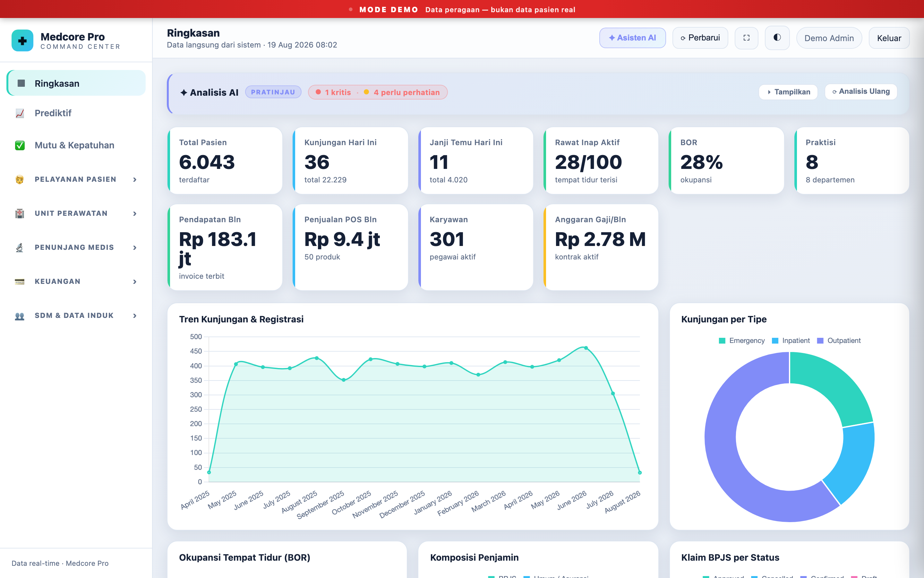Select the PELAYANAN PASIEN menu label
Image resolution: width=924 pixels, height=578 pixels.
(x=75, y=179)
